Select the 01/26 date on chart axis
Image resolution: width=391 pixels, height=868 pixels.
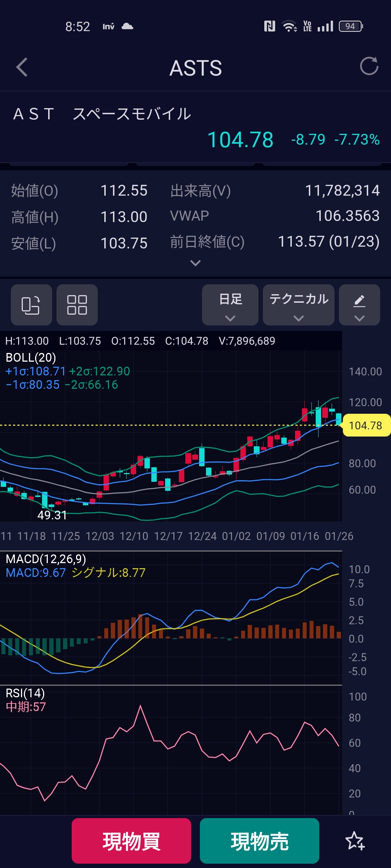point(339,536)
